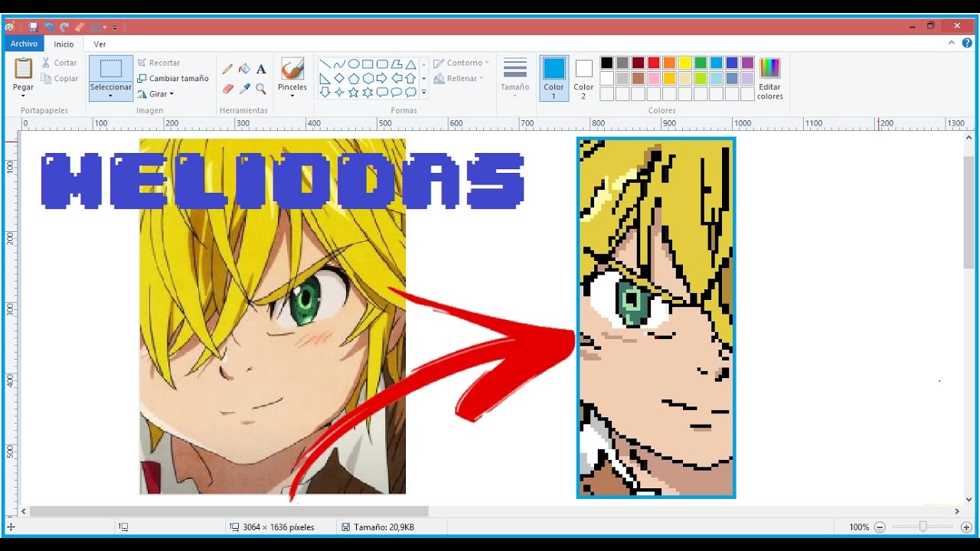Select the Pencil tool
The image size is (980, 551).
[x=227, y=69]
